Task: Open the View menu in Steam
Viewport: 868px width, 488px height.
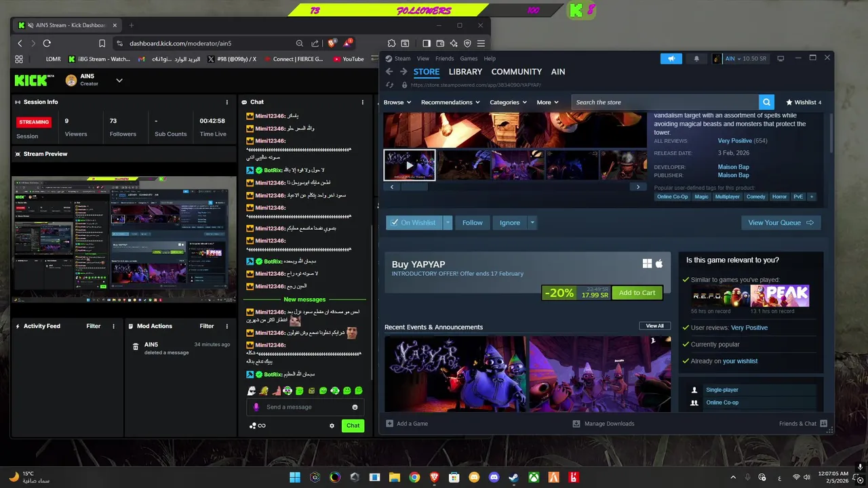Action: (423, 59)
